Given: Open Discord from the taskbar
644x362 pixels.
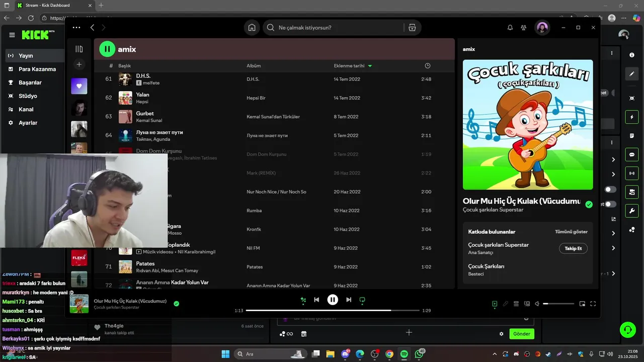Looking at the screenshot, I should (x=345, y=354).
